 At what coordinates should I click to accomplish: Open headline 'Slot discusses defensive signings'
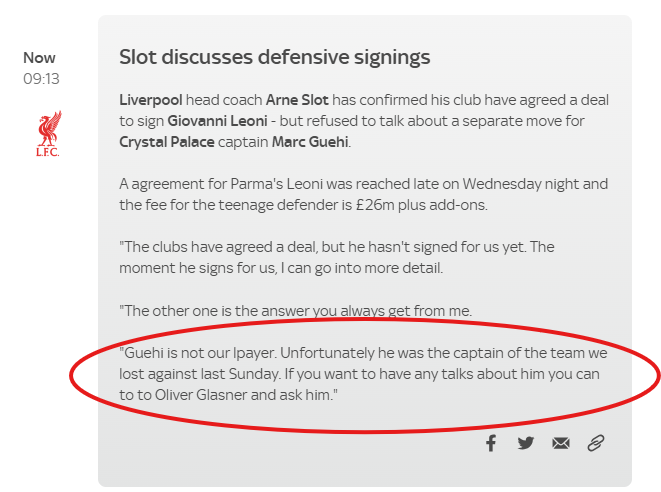(274, 57)
